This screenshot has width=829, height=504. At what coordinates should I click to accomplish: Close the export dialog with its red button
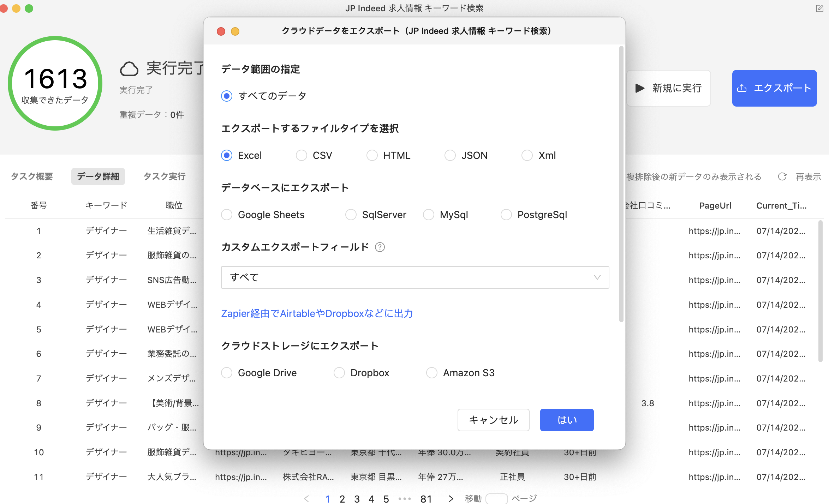[221, 31]
